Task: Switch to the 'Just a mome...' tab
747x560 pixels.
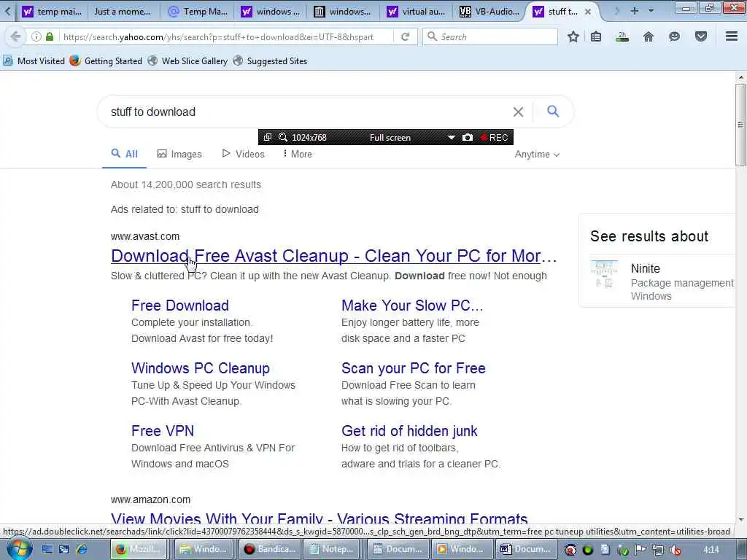Action: coord(122,12)
